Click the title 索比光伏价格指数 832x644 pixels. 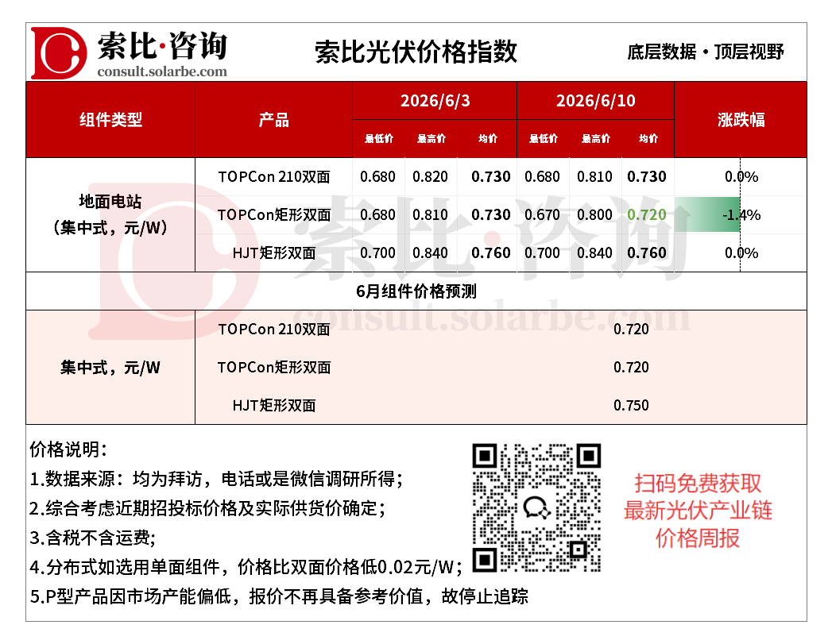(x=416, y=52)
